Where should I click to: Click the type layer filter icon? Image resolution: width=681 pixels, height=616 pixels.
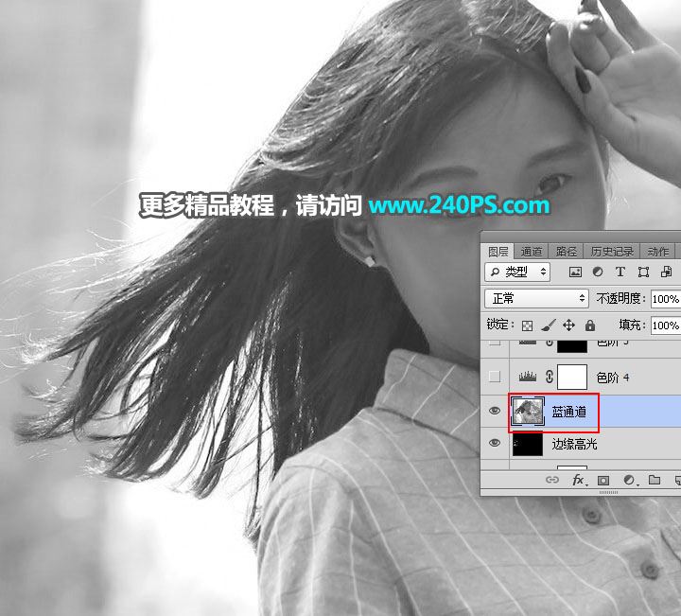[x=620, y=272]
